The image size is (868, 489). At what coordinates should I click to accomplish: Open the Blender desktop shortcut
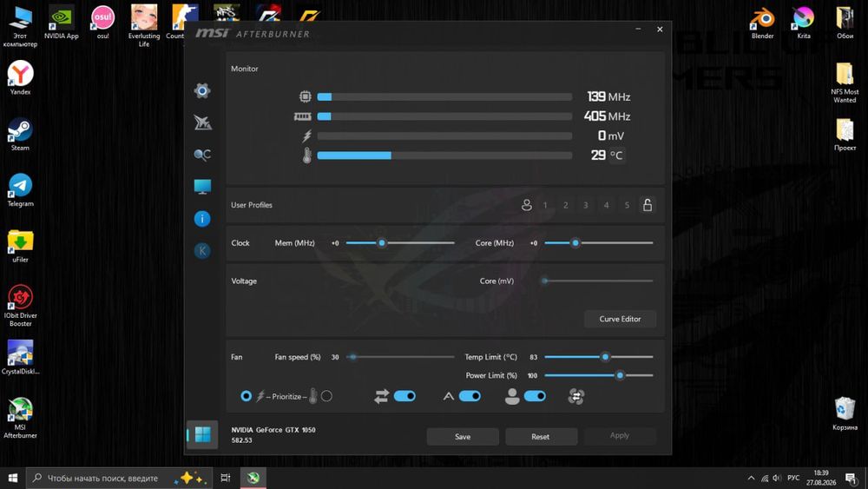(x=762, y=23)
